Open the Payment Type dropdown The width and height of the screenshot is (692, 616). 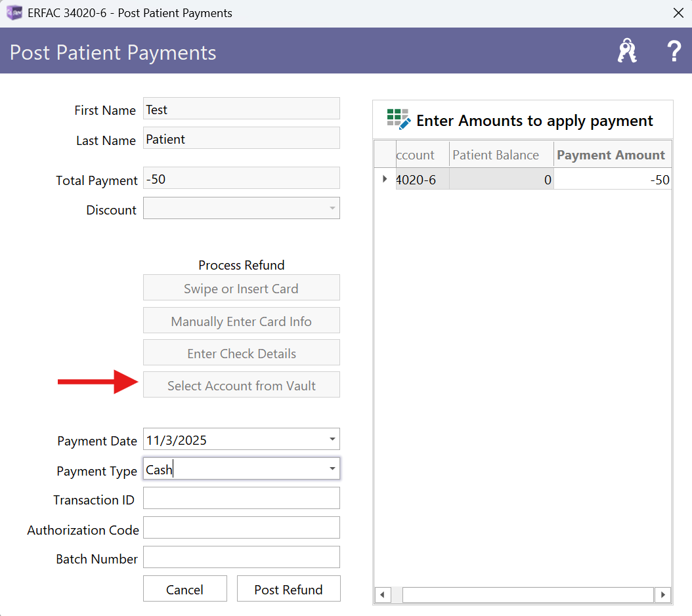332,469
